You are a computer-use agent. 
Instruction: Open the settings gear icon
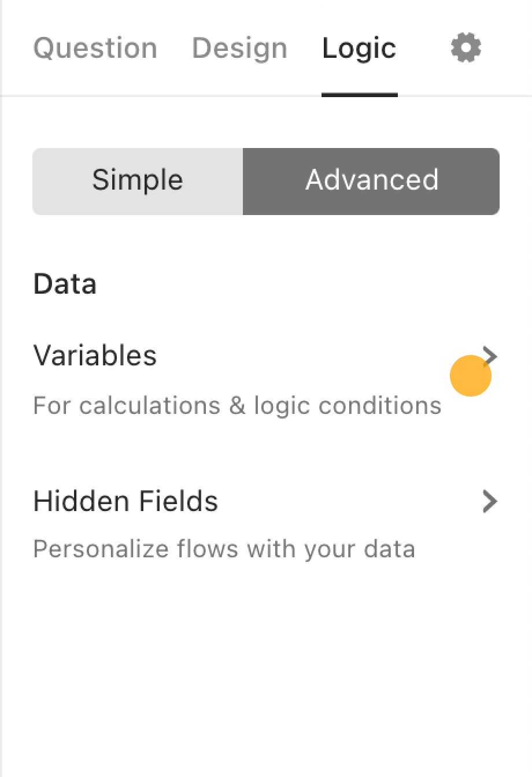click(x=466, y=48)
